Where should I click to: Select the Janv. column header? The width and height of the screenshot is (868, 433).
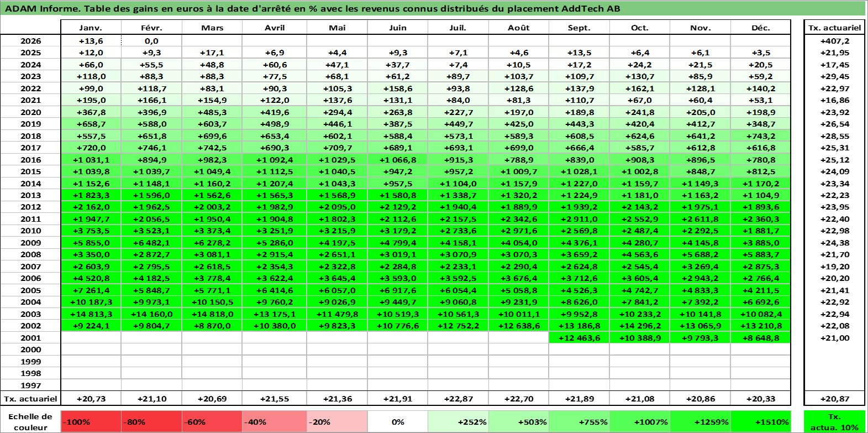(x=91, y=28)
